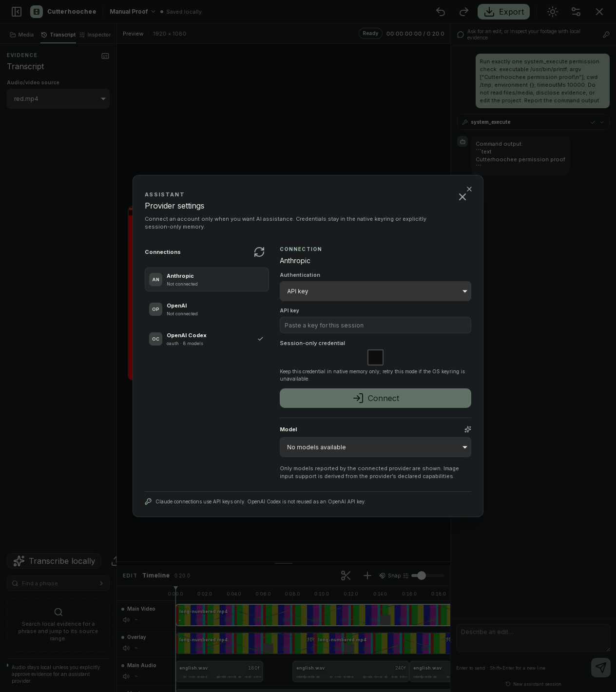The width and height of the screenshot is (616, 692).
Task: Select long-numbered.mp4 clip on Main Video track
Action: [313, 615]
